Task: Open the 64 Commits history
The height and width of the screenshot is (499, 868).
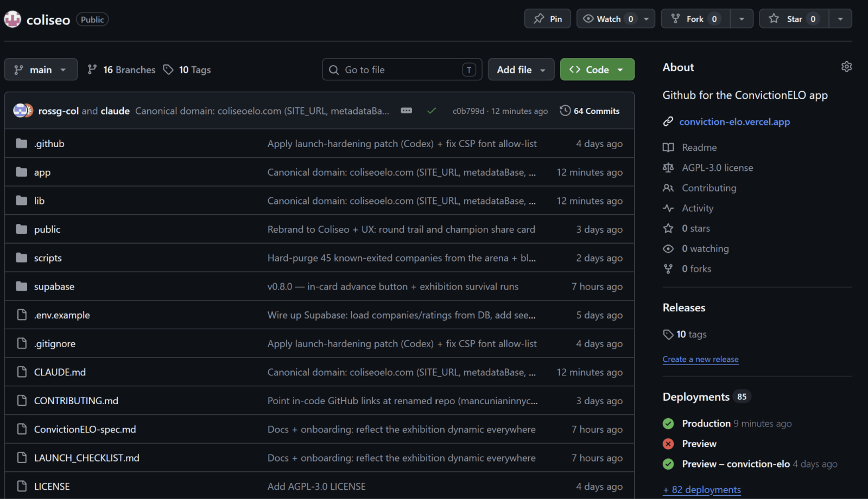Action: click(590, 111)
